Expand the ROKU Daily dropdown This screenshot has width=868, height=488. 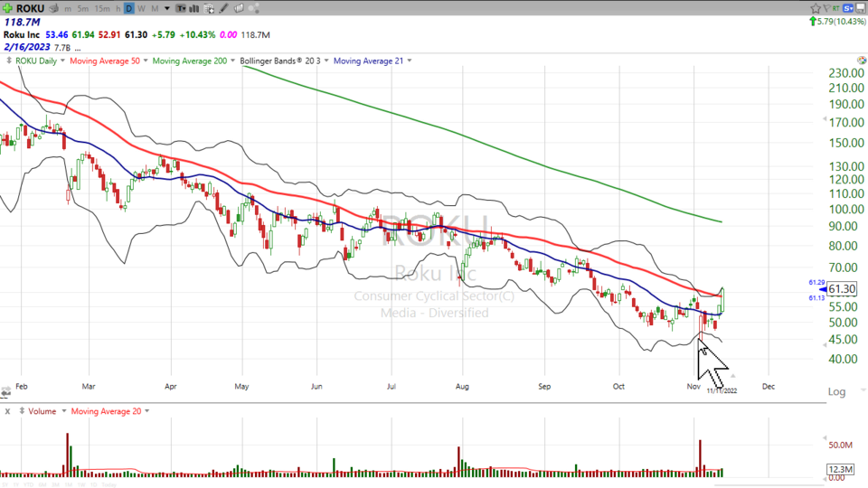(x=62, y=61)
